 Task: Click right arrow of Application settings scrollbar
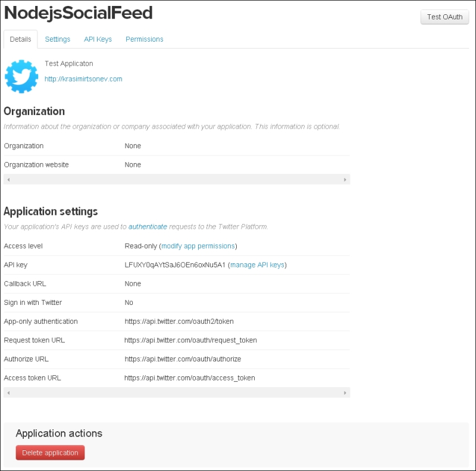coord(345,392)
